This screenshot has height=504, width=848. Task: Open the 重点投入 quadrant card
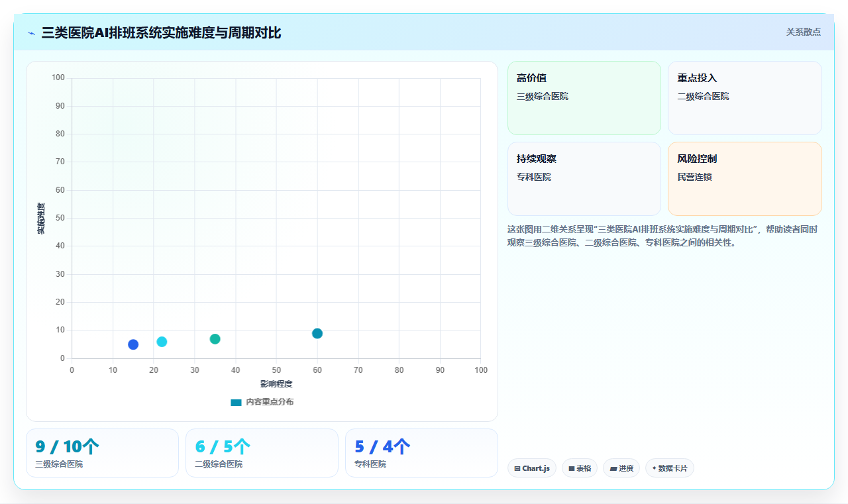(745, 98)
